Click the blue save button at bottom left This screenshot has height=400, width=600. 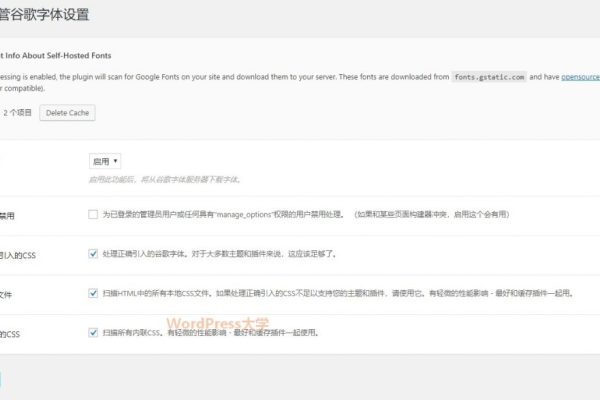pos(2,380)
